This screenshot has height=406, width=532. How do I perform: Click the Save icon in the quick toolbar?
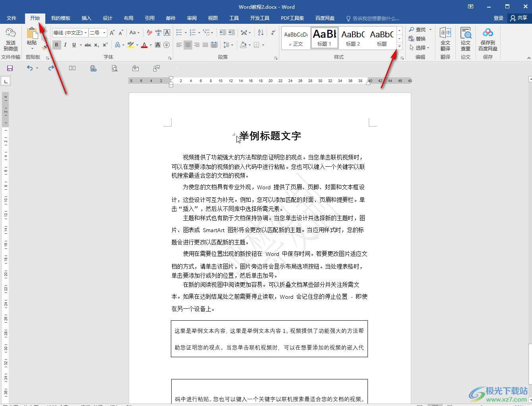(10, 68)
